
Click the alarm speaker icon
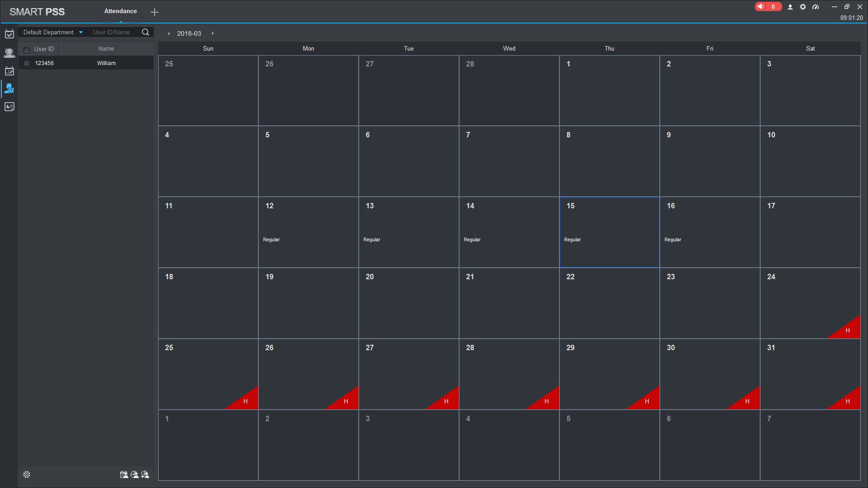pos(761,7)
